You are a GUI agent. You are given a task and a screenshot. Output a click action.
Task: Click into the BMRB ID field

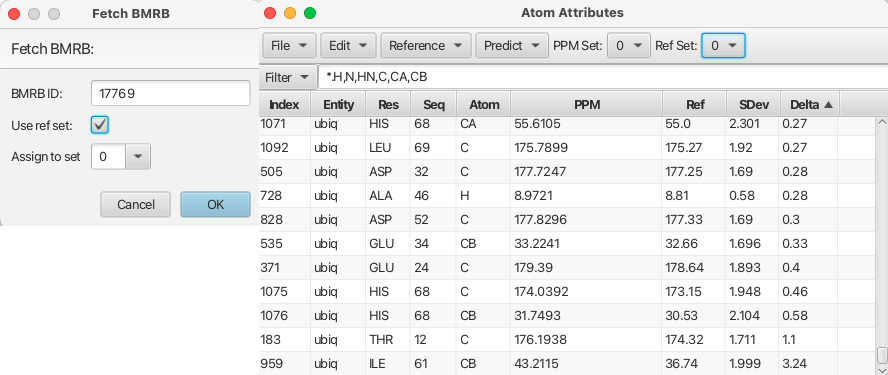tap(170, 93)
